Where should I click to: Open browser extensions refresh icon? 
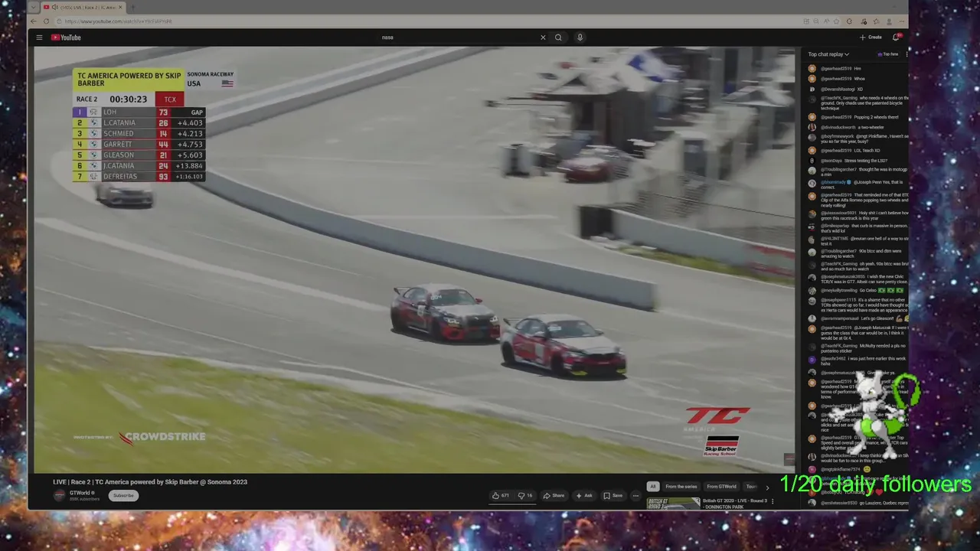849,21
